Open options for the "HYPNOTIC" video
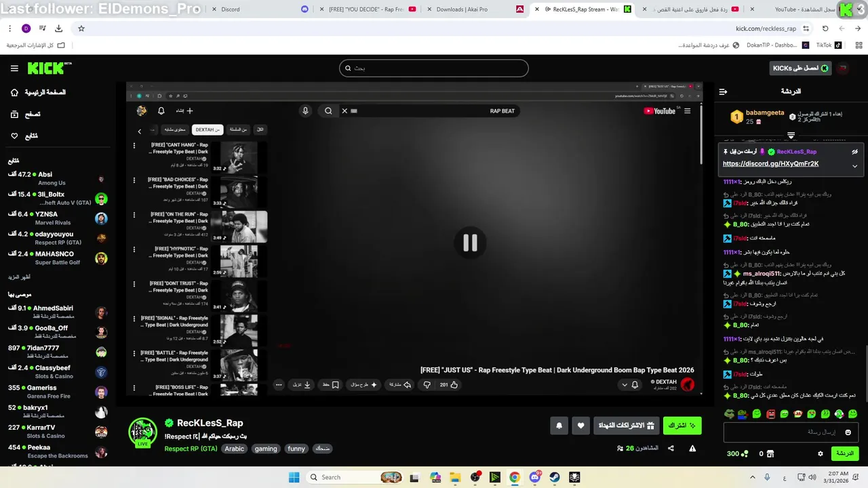Viewport: 868px width, 488px height. tap(134, 249)
